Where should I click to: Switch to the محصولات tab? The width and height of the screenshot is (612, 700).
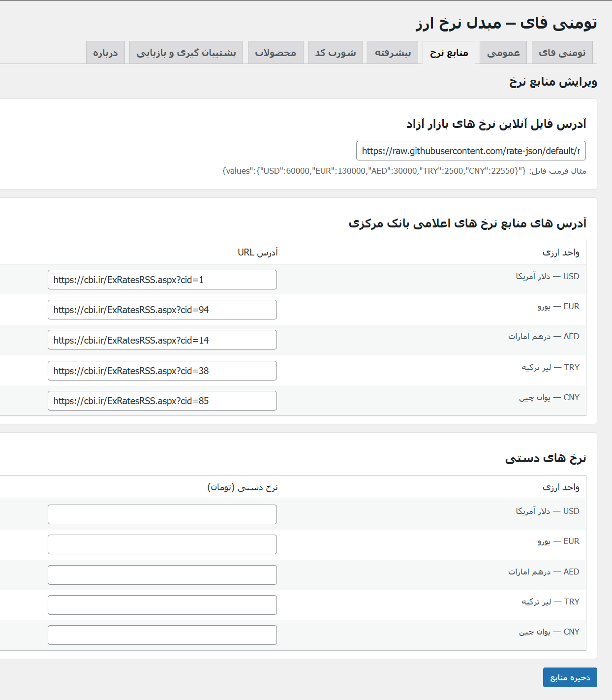[x=275, y=52]
